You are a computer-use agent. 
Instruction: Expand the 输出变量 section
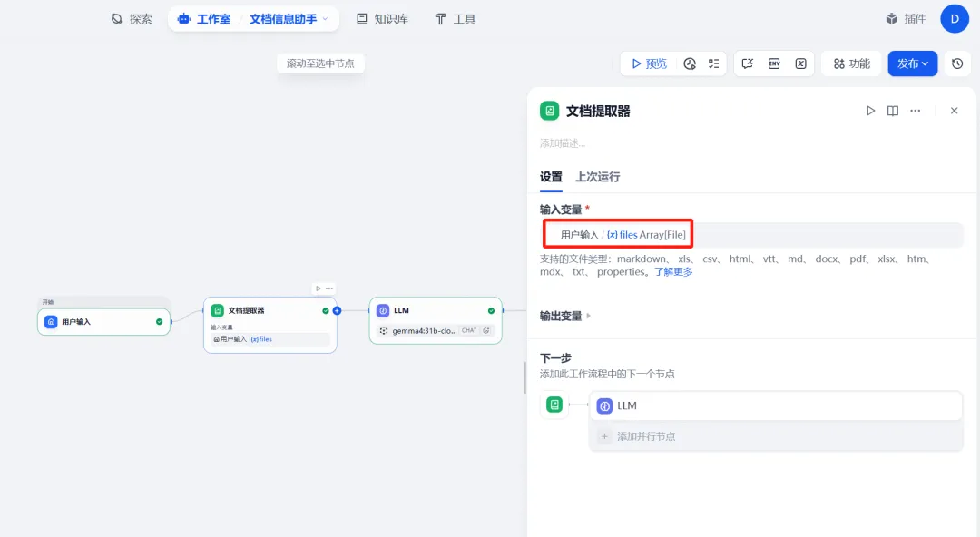pos(565,316)
